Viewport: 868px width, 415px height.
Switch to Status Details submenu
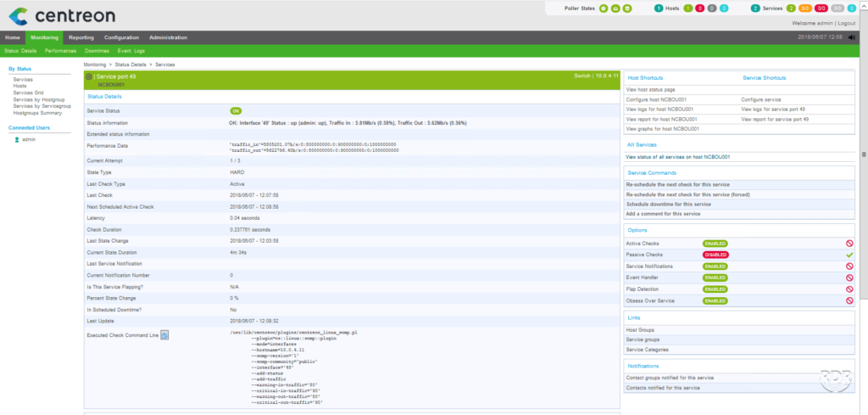pyautogui.click(x=20, y=51)
